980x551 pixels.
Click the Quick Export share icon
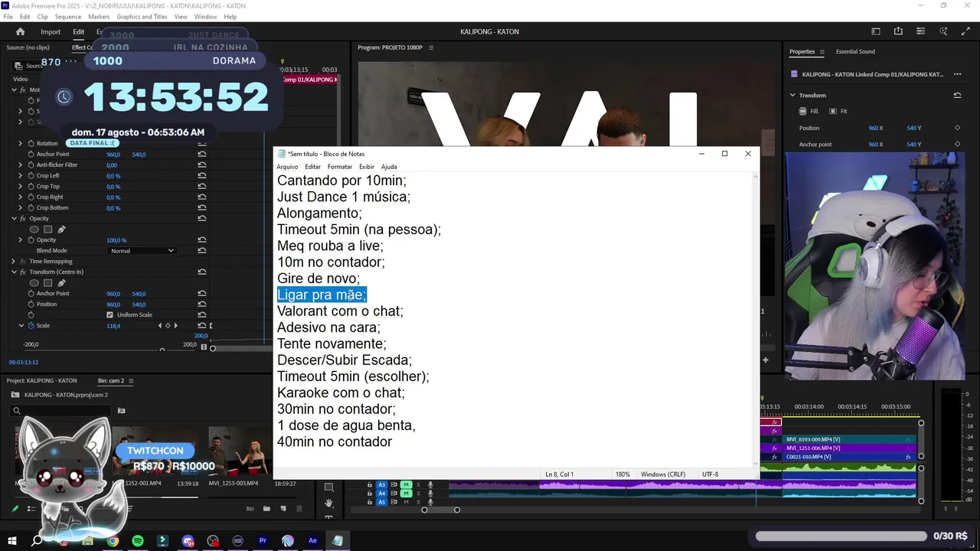[x=898, y=31]
